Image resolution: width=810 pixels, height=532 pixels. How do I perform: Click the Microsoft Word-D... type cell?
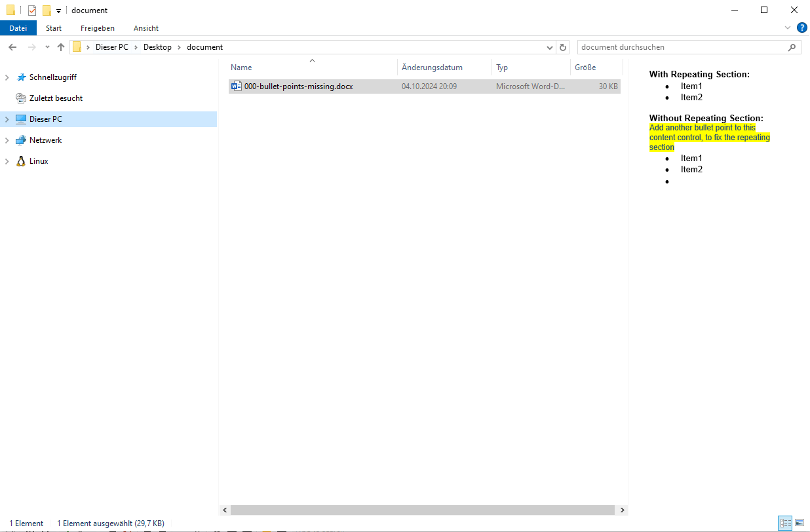[x=530, y=86]
